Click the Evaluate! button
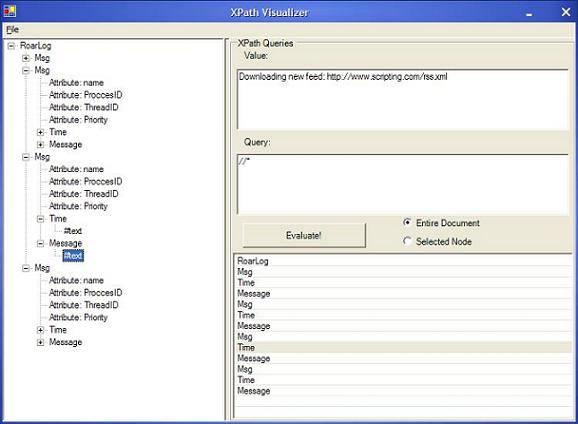 tap(304, 235)
